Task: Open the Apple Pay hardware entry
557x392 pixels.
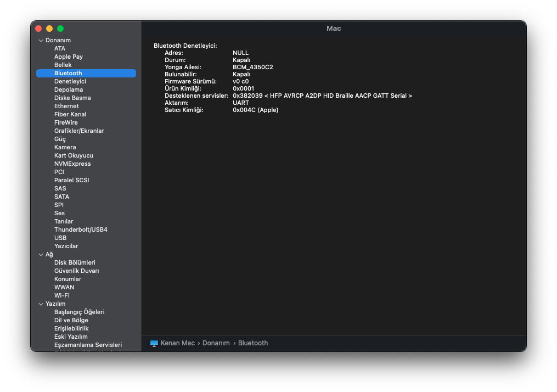Action: click(x=69, y=57)
